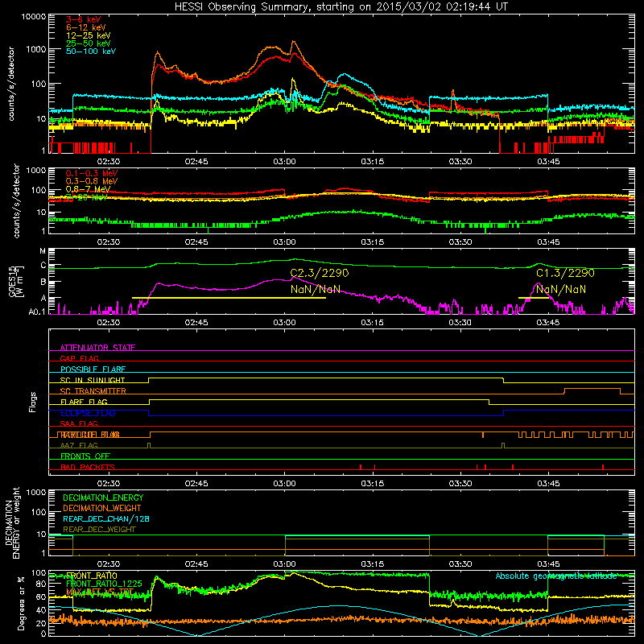Click the 10000 tick label on top panel
Screen dimensions: 644x644
(x=34, y=16)
